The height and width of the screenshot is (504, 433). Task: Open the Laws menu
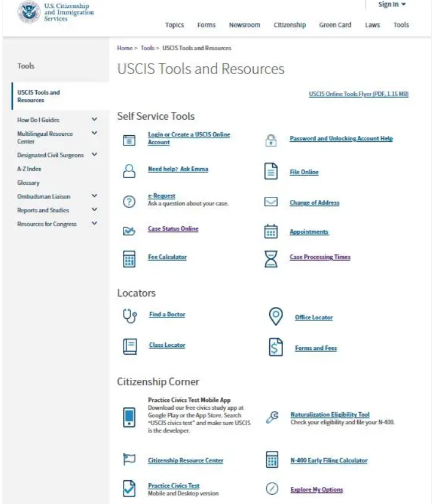pos(372,24)
